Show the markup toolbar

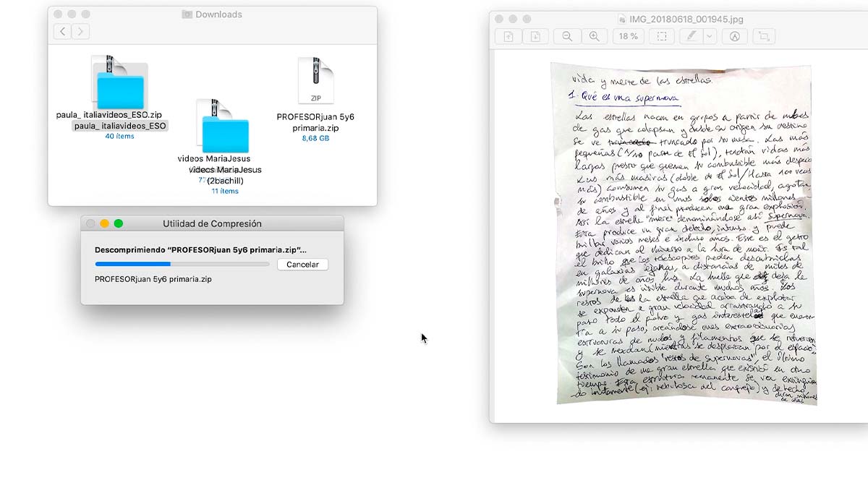tap(735, 36)
